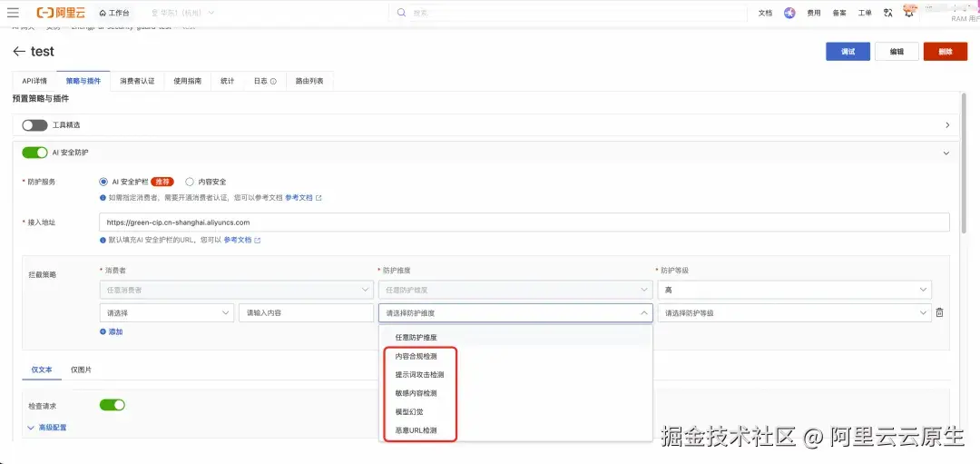980x464 pixels.
Task: Click the language switch icon
Action: click(x=888, y=13)
